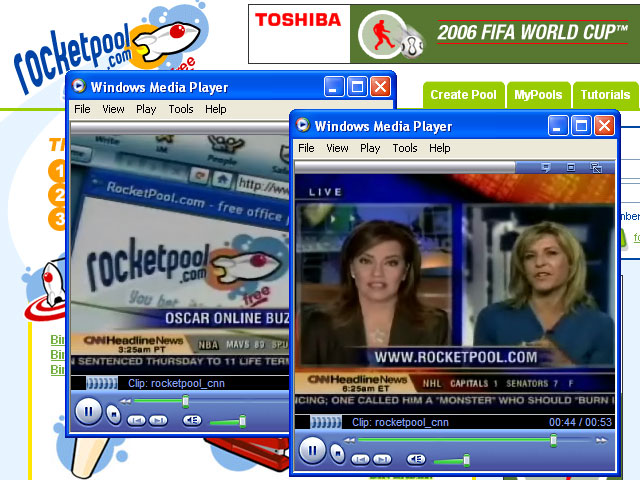Pause playback in the back Media Player window
Screen dimensions: 640x480
click(88, 411)
